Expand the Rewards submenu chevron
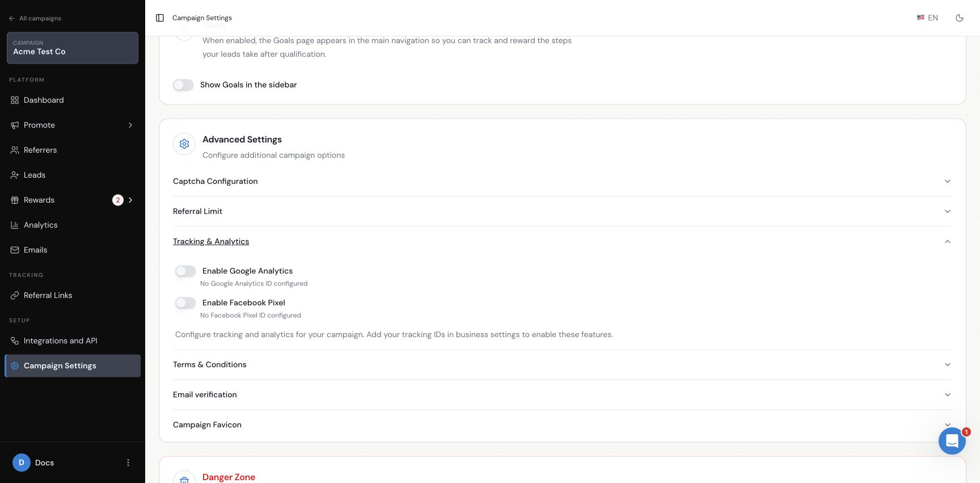Viewport: 980px width, 483px height. click(130, 200)
